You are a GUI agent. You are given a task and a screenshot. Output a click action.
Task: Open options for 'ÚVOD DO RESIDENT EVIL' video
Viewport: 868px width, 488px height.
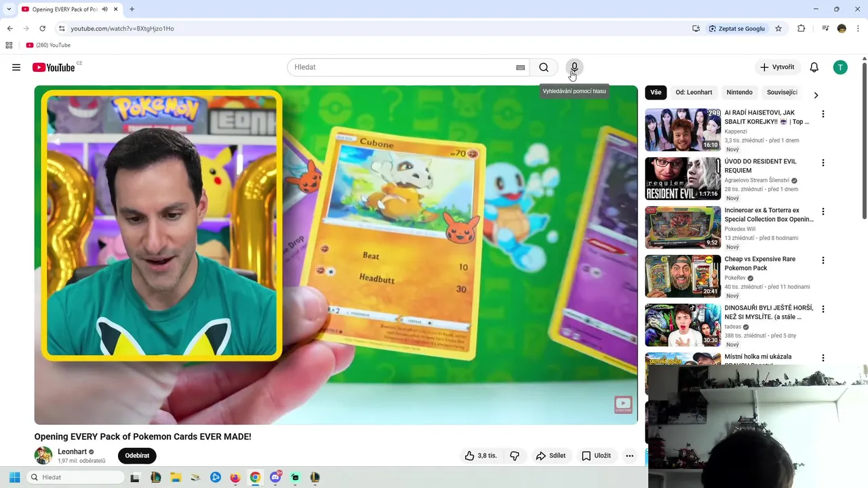823,163
